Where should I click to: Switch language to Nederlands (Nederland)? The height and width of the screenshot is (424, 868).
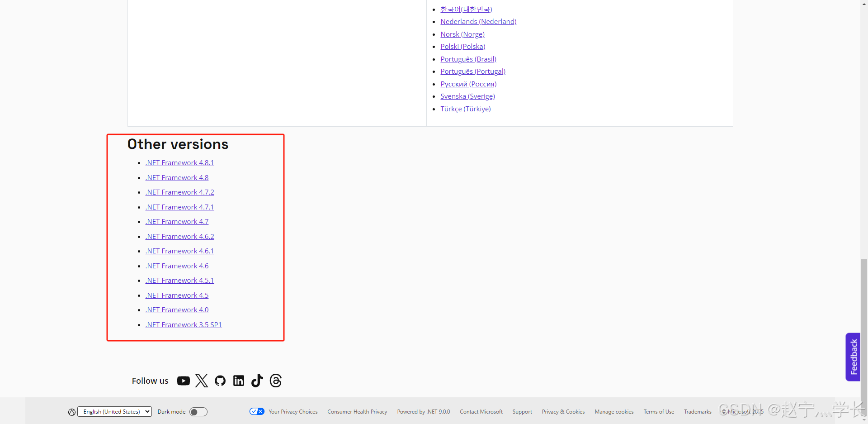click(x=479, y=22)
